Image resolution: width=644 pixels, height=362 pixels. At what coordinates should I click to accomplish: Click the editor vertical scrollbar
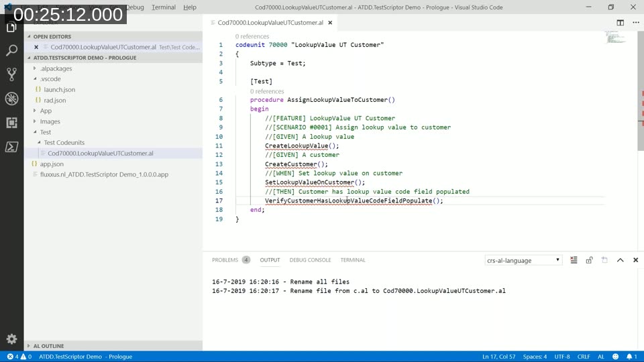click(641, 90)
